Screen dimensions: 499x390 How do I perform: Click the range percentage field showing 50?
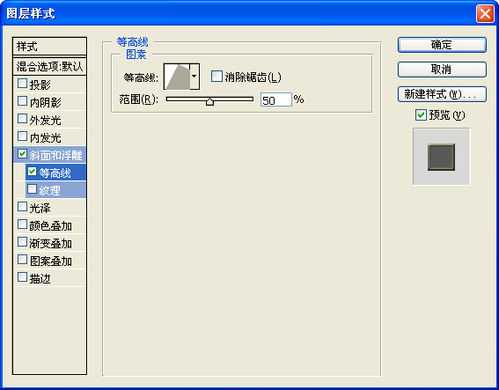275,100
